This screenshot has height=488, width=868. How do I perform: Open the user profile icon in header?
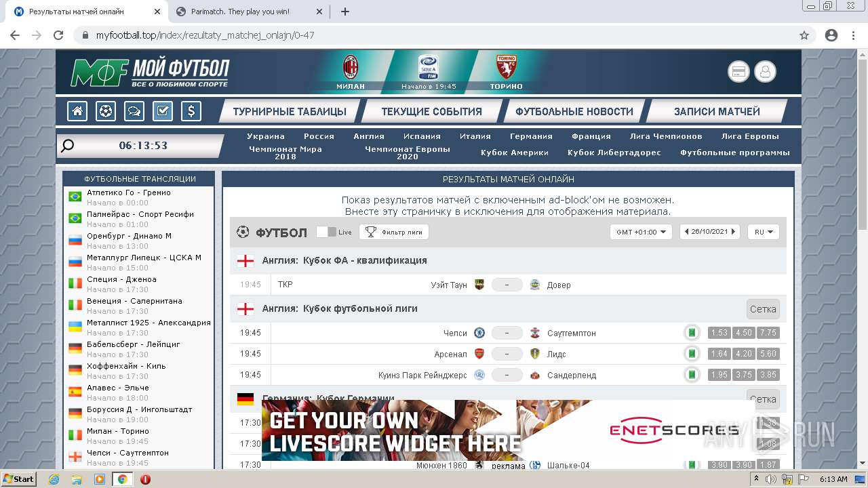click(x=766, y=71)
